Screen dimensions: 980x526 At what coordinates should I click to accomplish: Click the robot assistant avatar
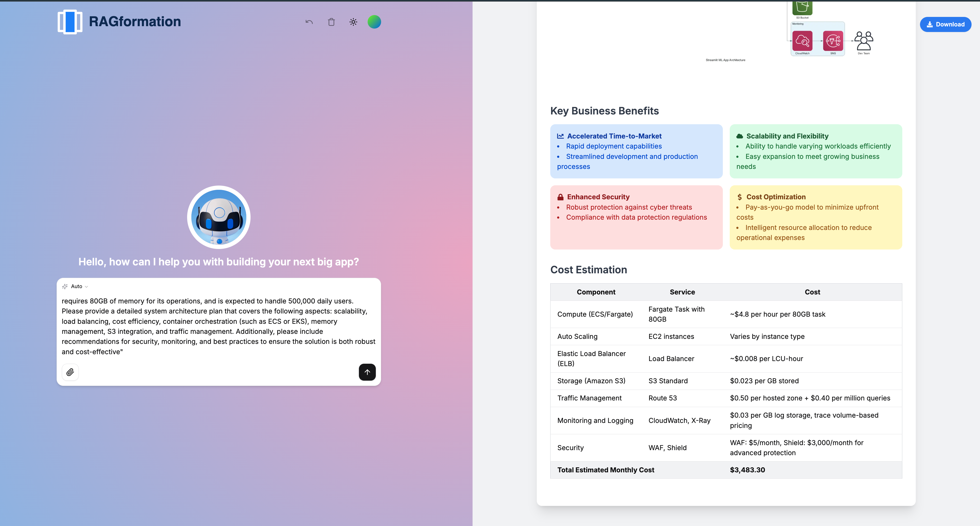(219, 217)
